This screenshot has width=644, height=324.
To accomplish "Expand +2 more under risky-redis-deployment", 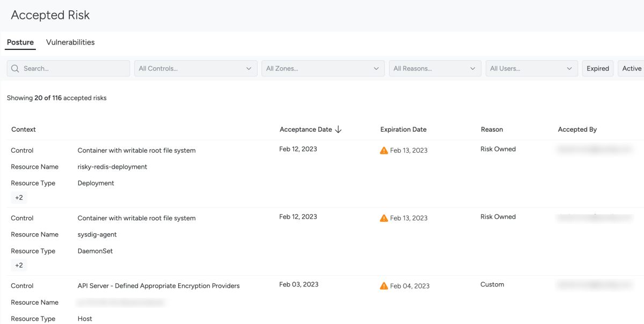I will [19, 198].
